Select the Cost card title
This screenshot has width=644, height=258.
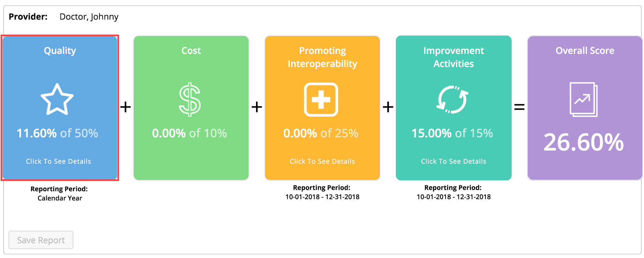[191, 51]
